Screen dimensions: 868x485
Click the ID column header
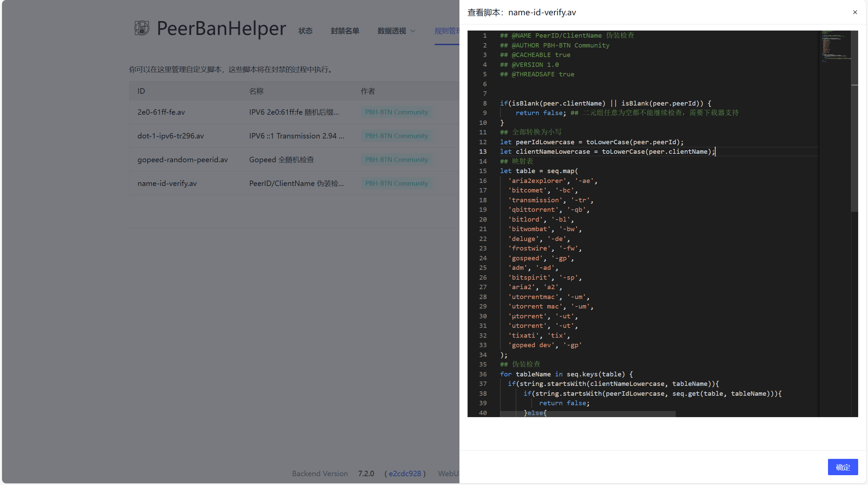[x=141, y=91]
